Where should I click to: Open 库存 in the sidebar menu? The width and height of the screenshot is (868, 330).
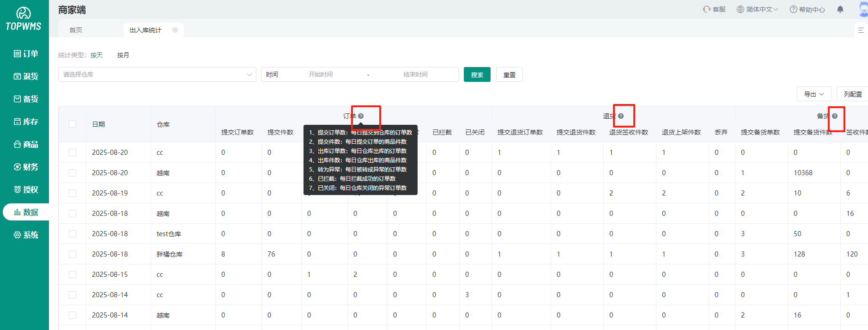26,122
